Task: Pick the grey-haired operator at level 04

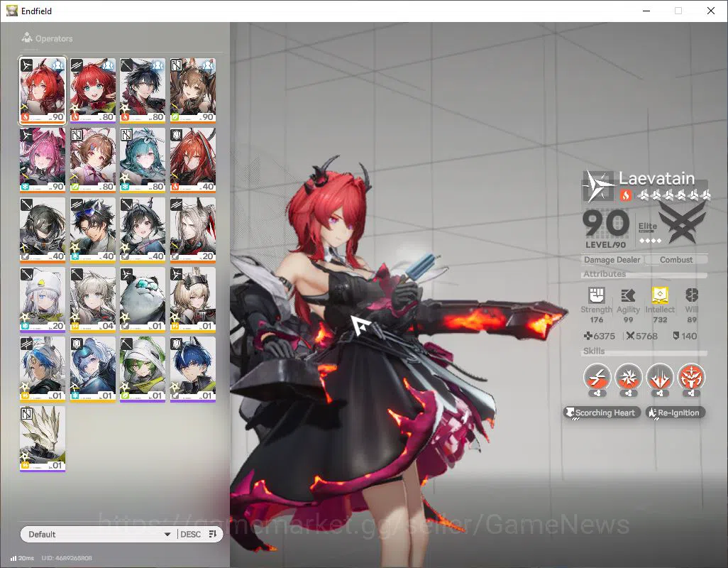Action: 92,300
